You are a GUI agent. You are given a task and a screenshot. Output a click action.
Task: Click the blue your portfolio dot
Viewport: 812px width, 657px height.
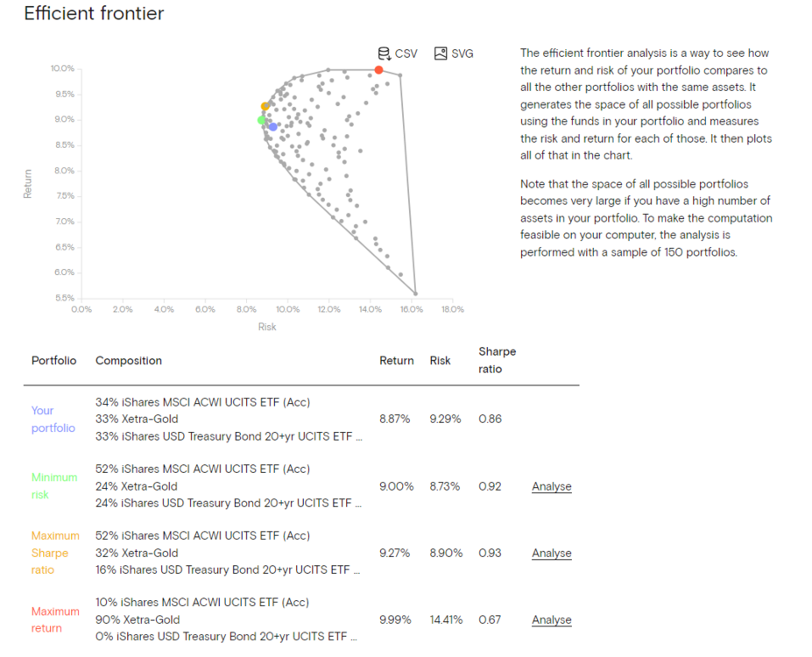pyautogui.click(x=273, y=127)
